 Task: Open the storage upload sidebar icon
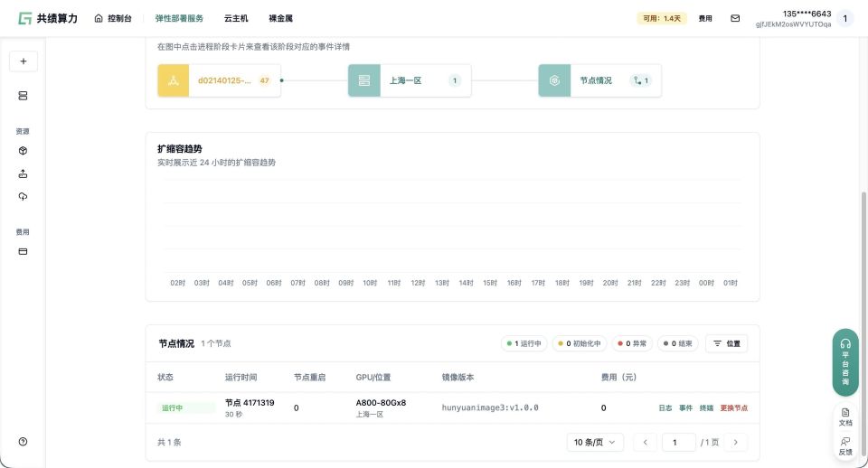pos(23,173)
